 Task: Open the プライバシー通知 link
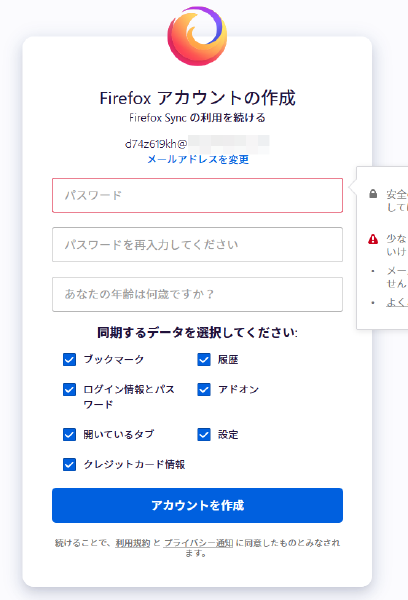coord(198,543)
